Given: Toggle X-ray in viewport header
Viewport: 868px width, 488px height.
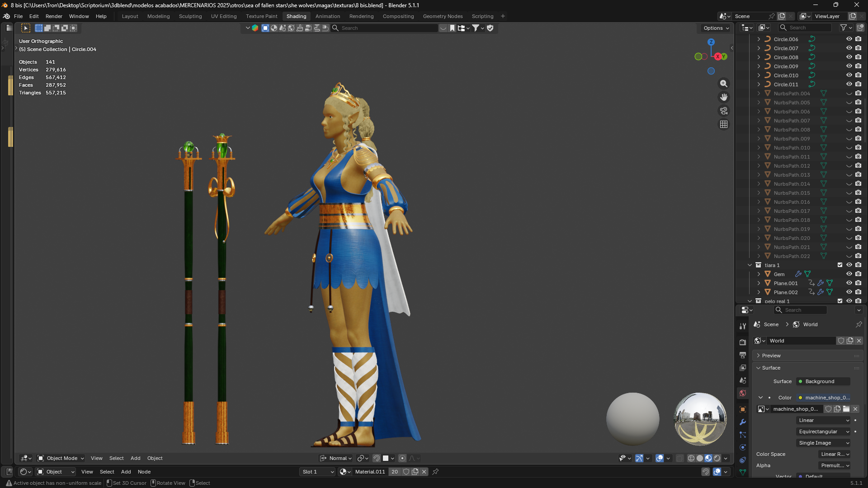Looking at the screenshot, I should click(x=679, y=458).
